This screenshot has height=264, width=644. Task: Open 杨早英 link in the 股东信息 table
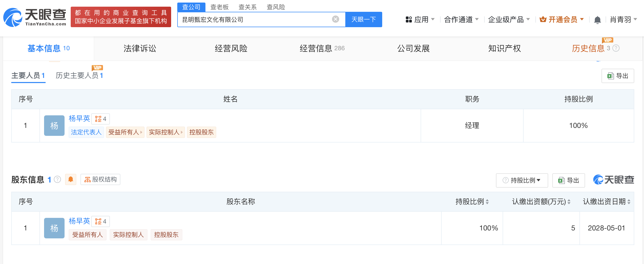coord(79,221)
